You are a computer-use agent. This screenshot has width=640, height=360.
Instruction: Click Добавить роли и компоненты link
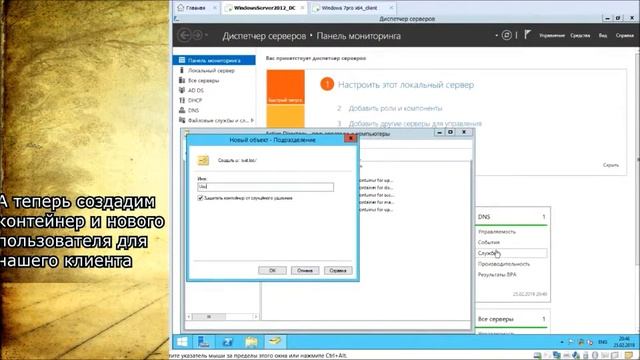click(395, 108)
